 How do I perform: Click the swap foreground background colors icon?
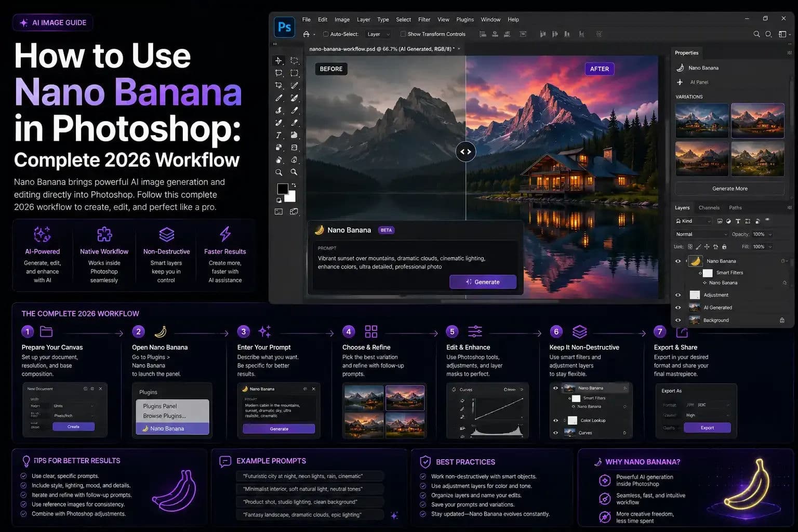(x=294, y=185)
